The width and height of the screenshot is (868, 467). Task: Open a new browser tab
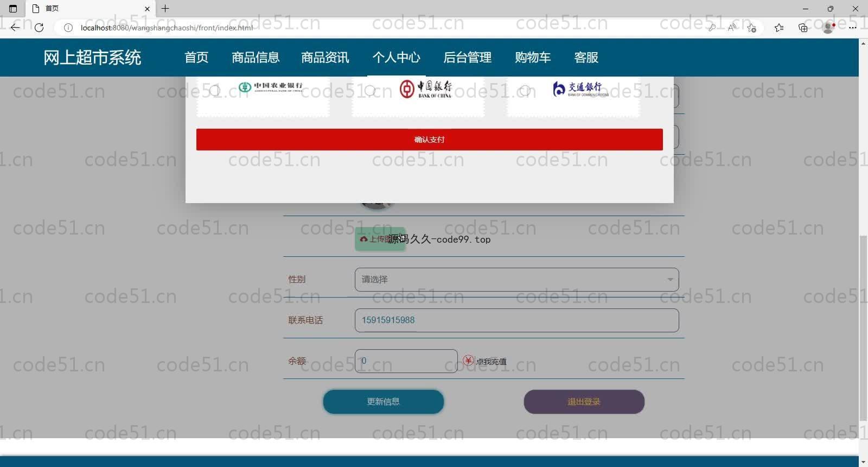tap(165, 9)
